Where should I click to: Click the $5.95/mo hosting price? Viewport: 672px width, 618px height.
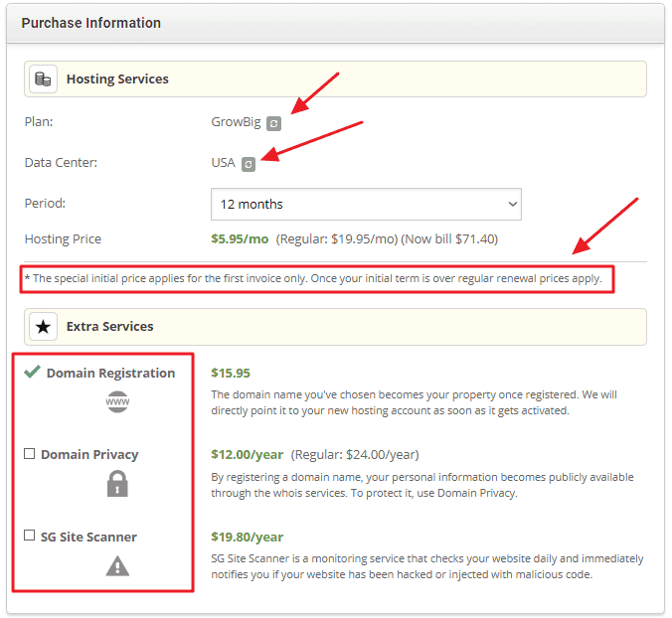[x=240, y=239]
